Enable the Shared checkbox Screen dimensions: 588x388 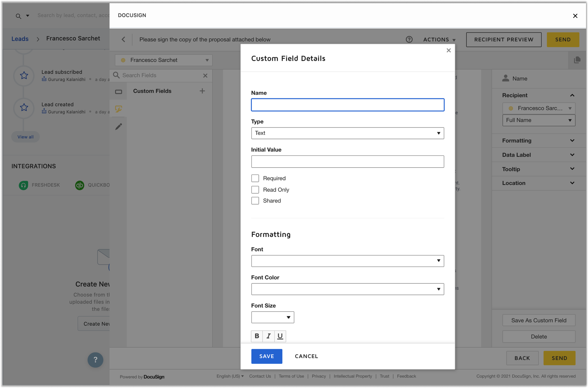pos(255,201)
